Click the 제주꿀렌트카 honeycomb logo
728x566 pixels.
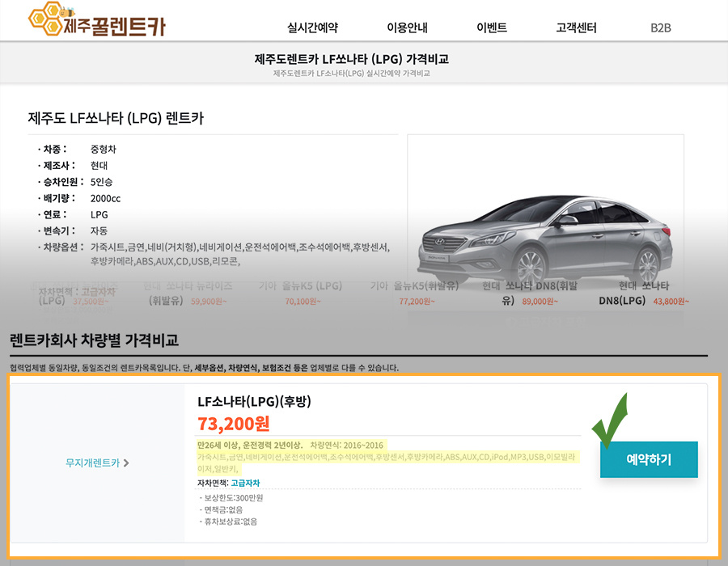click(x=97, y=19)
